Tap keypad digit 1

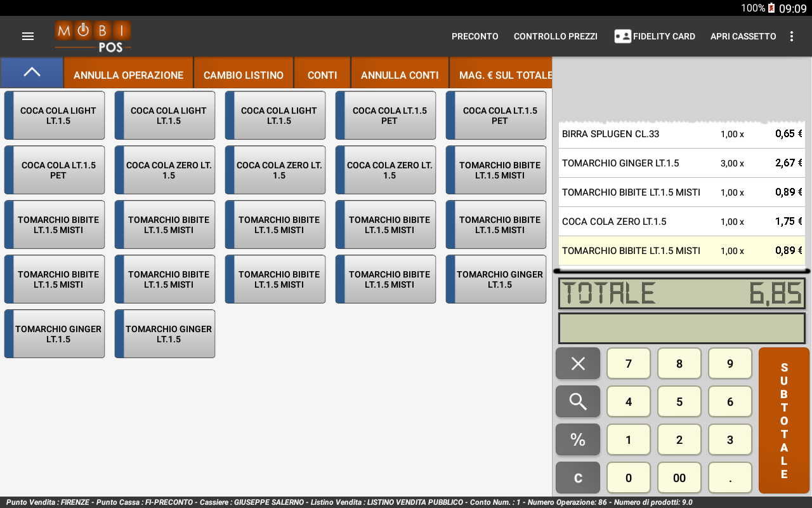click(x=629, y=439)
